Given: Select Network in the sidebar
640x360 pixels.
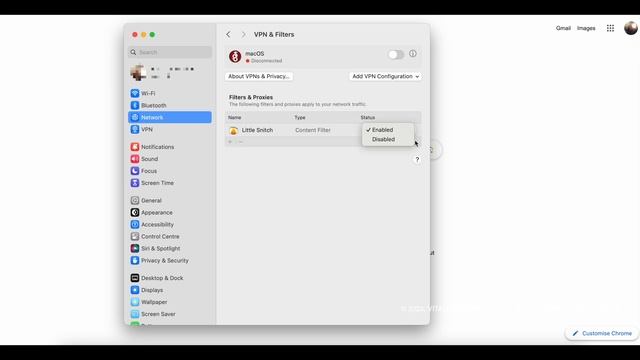Looking at the screenshot, I should (170, 117).
